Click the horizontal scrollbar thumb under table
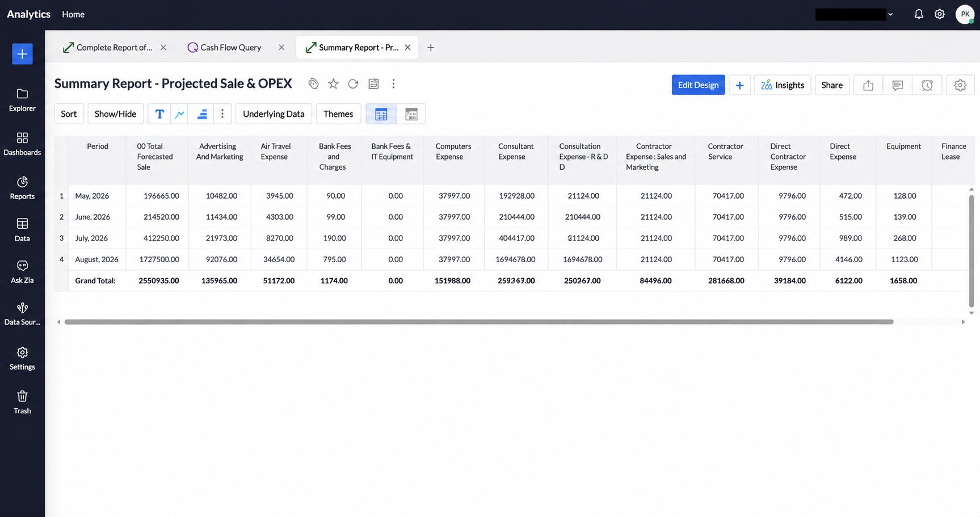Viewport: 980px width, 517px height. 479,322
